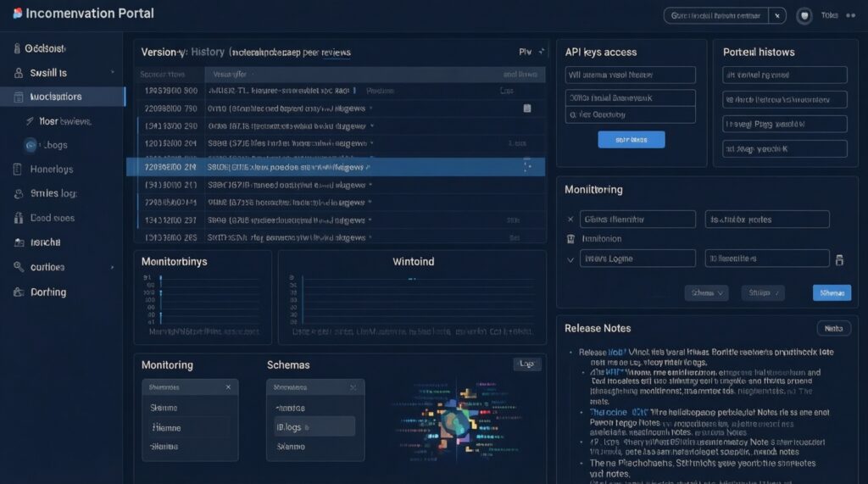Click the shield icon in the top bar
Screen dimensions: 868x484
[804, 15]
